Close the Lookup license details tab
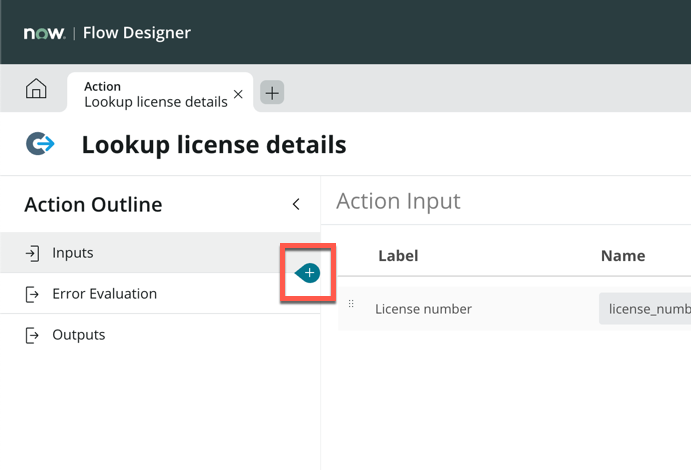Viewport: 691px width, 470px height. (x=238, y=95)
